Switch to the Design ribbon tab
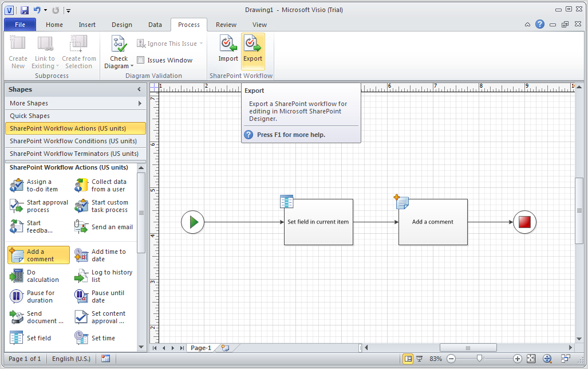The height and width of the screenshot is (369, 588). pyautogui.click(x=122, y=25)
